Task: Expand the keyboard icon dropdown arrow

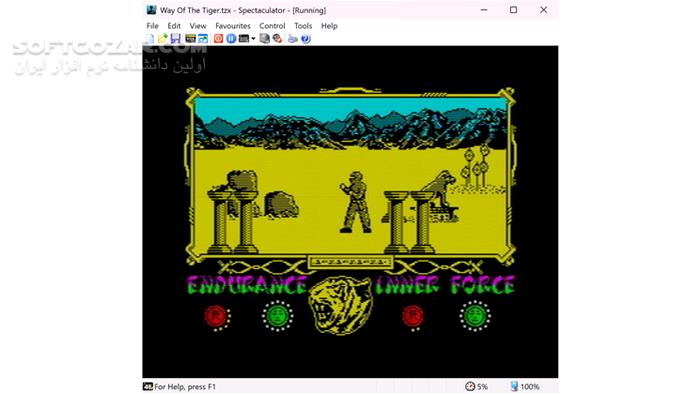Action: pos(253,39)
